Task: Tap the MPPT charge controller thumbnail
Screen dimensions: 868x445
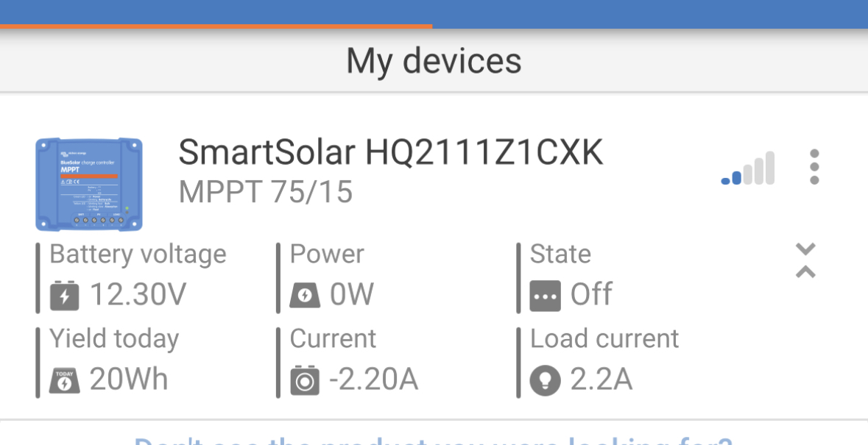Action: (88, 184)
